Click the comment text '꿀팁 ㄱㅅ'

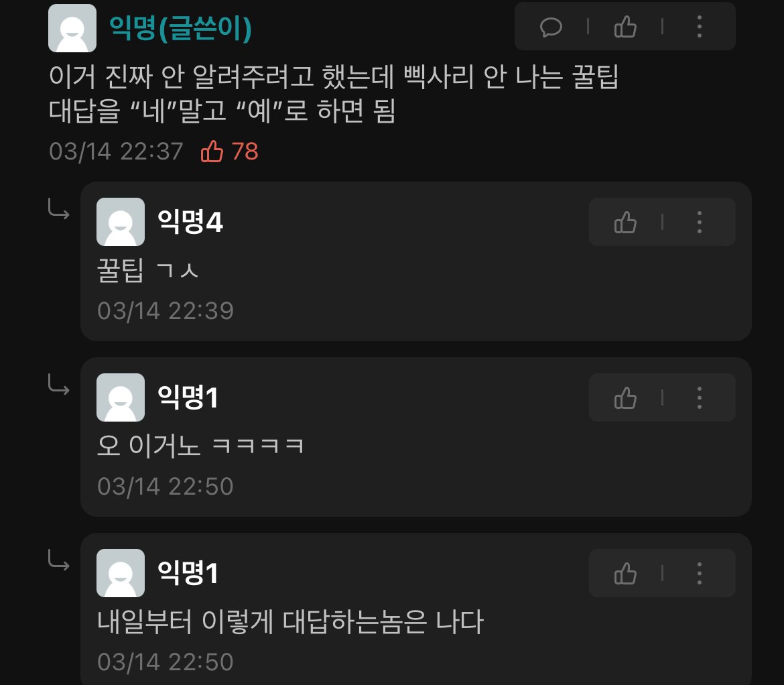click(x=147, y=271)
